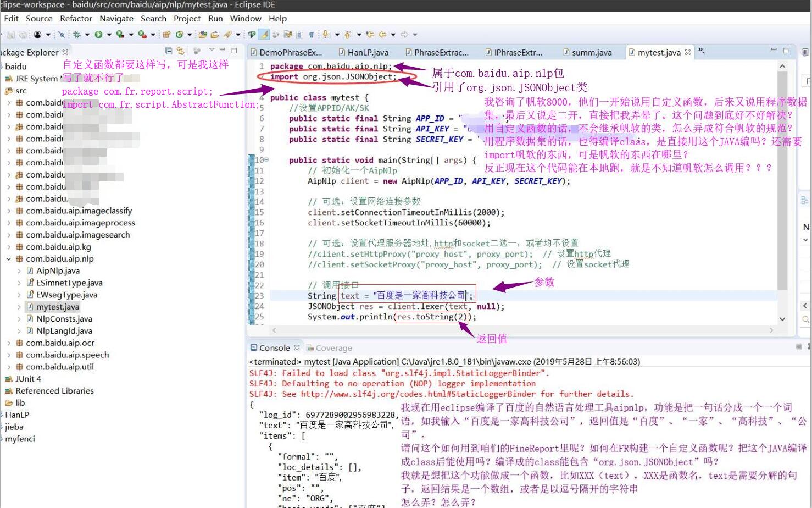Toggle Show Whitespace Characters pilcrow icon
The image size is (812, 508).
(311, 35)
